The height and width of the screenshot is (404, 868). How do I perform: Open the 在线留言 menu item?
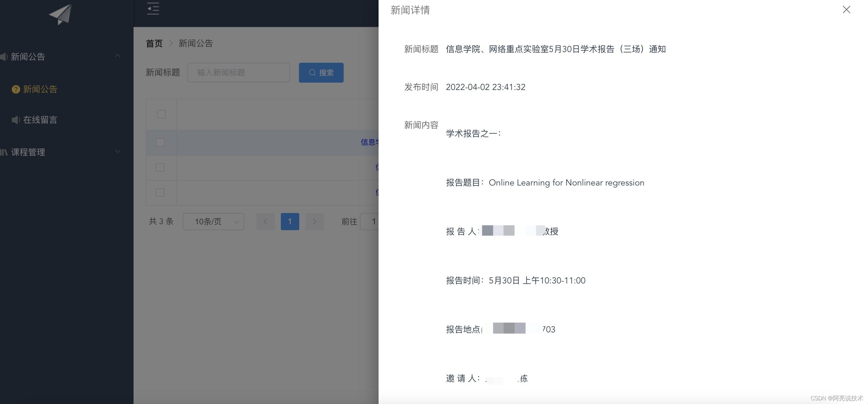(40, 120)
